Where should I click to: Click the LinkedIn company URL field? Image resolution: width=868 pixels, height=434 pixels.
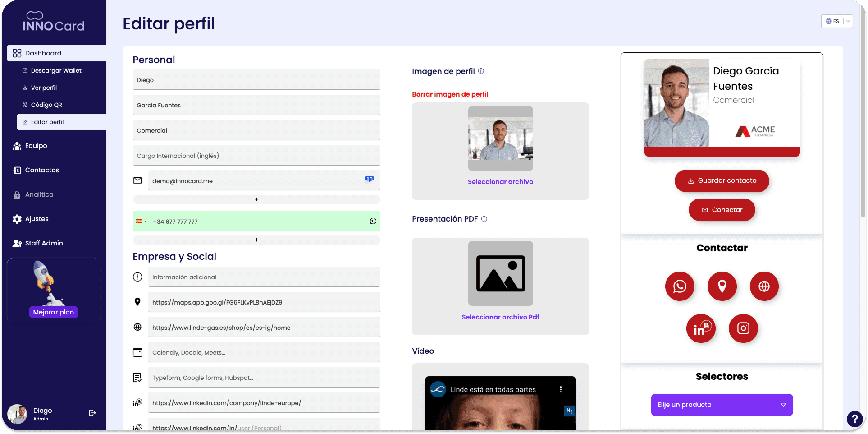(x=264, y=403)
